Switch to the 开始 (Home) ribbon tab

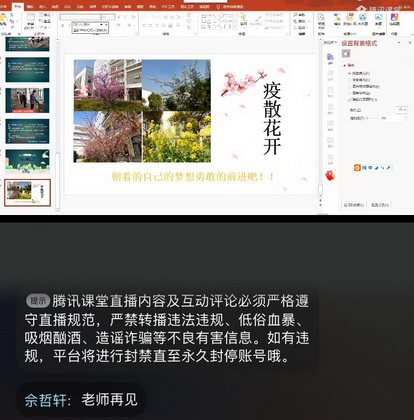pos(18,7)
